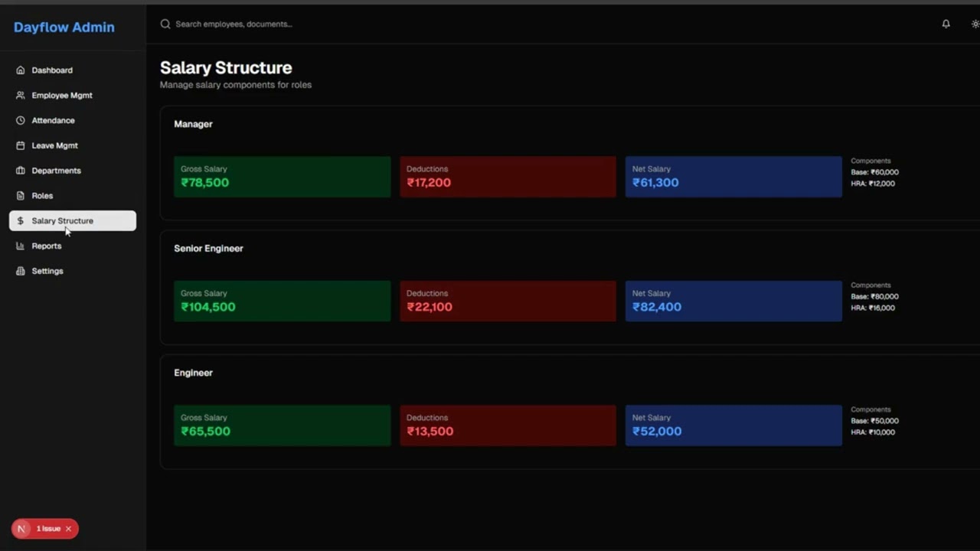Image resolution: width=980 pixels, height=551 pixels.
Task: Click the Attendance clock icon
Action: (21, 121)
